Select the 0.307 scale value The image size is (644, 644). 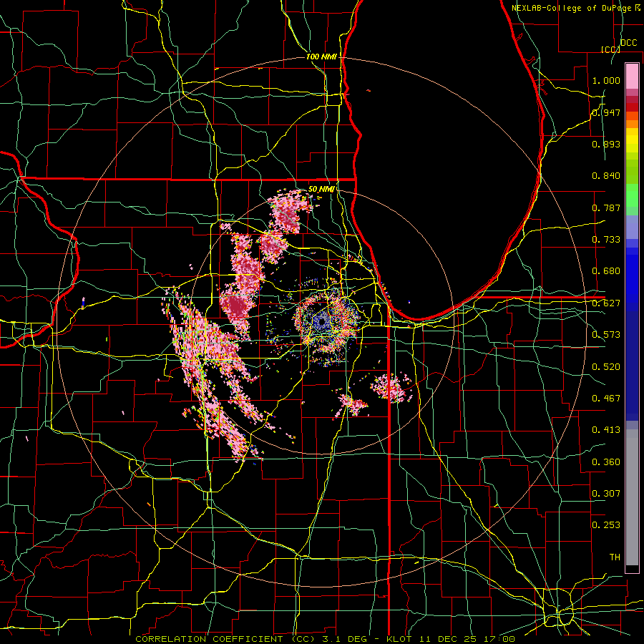coord(606,494)
